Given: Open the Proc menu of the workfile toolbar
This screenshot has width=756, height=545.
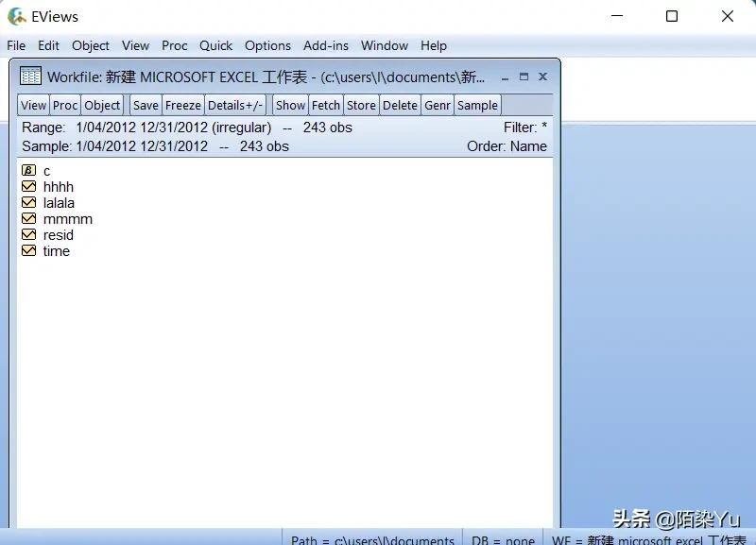Looking at the screenshot, I should pos(63,105).
